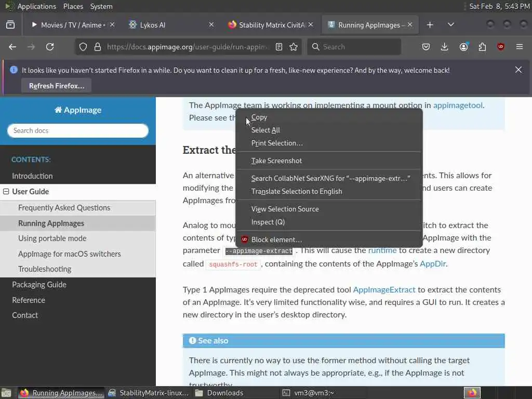Reload the page with the refresh icon
The image size is (532, 399).
(50, 47)
